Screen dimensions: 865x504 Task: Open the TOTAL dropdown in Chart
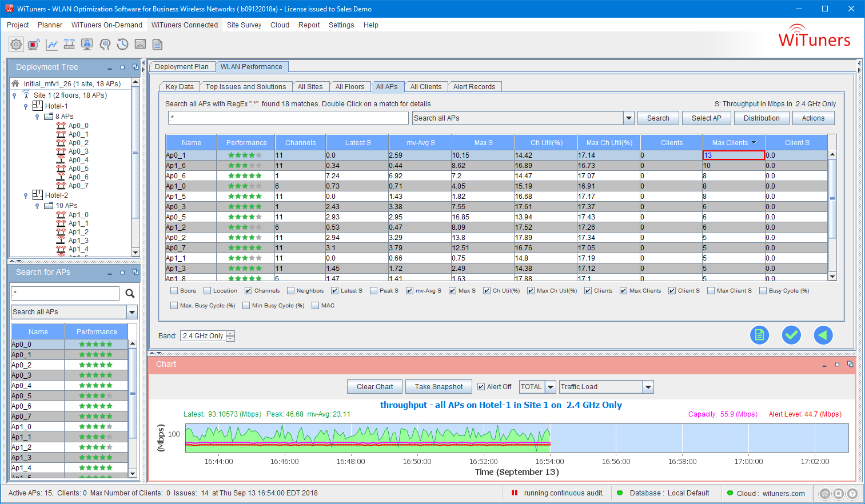551,387
